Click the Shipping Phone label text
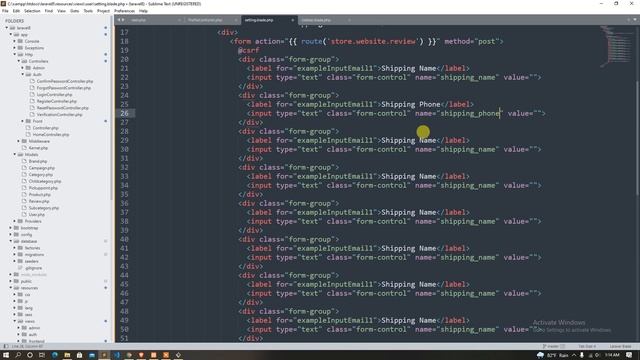Image resolution: width=640 pixels, height=360 pixels. click(x=411, y=104)
